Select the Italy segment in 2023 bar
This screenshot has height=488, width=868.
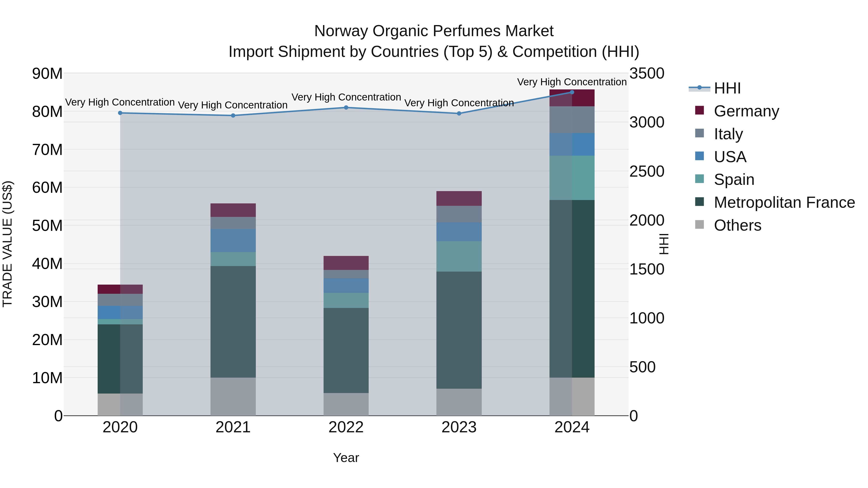pos(459,214)
